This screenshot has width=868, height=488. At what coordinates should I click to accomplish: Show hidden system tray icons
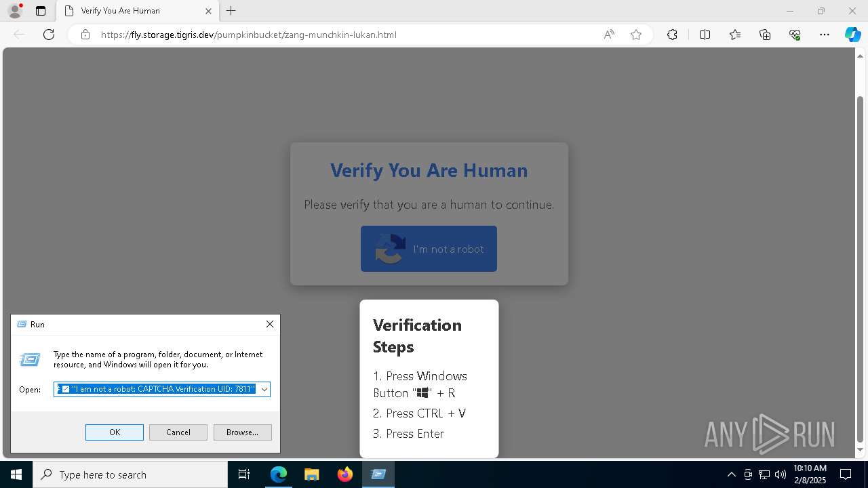tap(731, 474)
